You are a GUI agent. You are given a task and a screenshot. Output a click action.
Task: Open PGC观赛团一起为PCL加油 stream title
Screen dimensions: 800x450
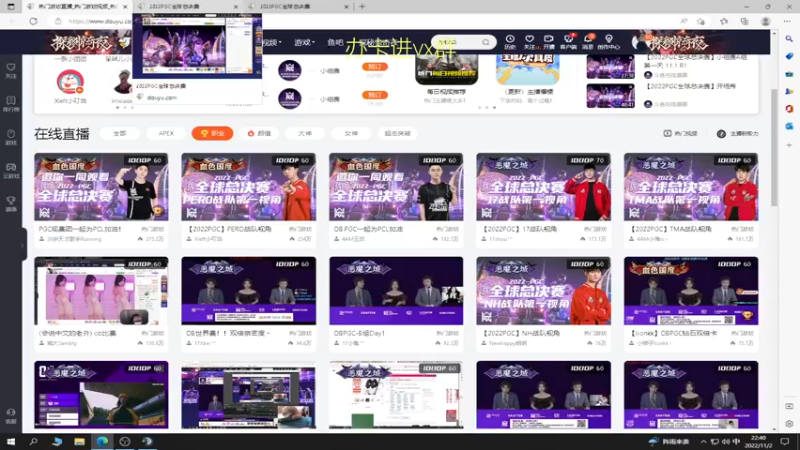pos(80,229)
